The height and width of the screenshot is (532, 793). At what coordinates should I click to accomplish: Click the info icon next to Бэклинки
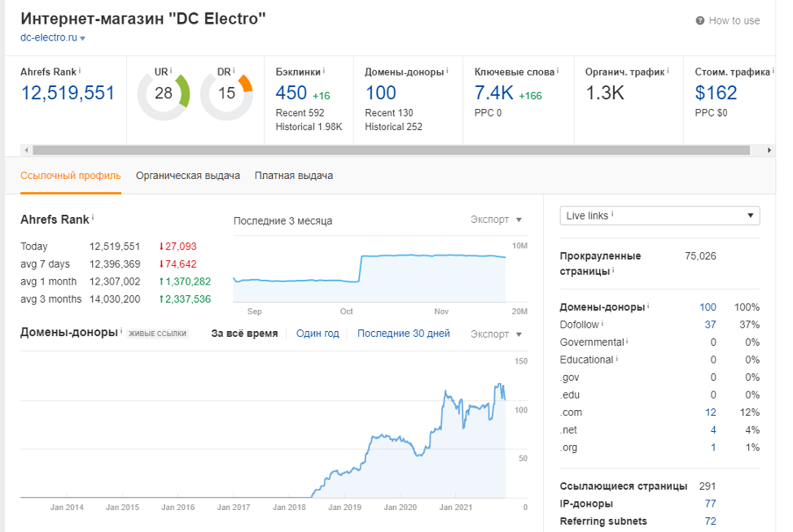pyautogui.click(x=324, y=72)
